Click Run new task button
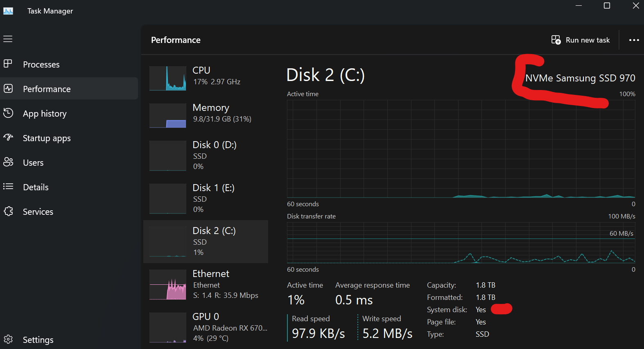The height and width of the screenshot is (349, 644). tap(581, 40)
